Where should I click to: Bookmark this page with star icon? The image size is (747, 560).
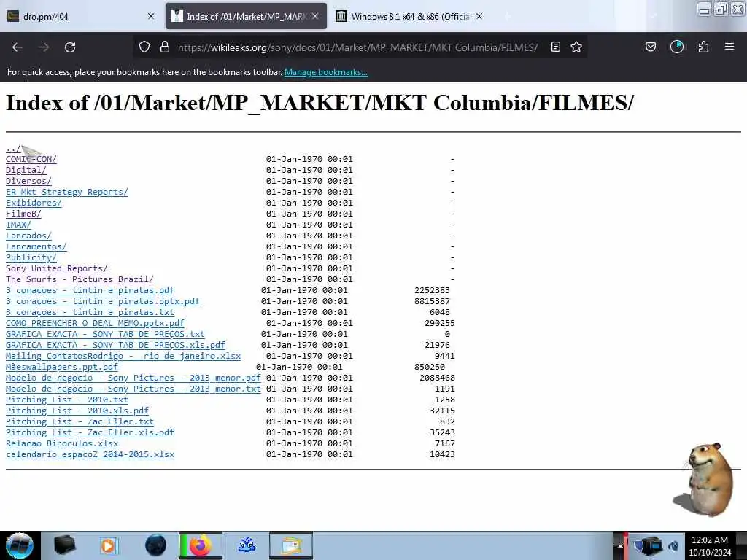pyautogui.click(x=576, y=47)
